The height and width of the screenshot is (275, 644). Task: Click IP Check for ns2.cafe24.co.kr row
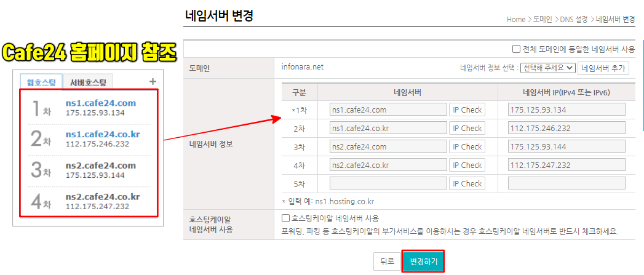(x=467, y=165)
